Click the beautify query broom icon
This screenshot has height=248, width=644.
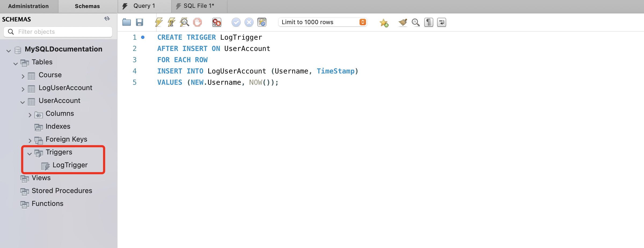pos(402,22)
